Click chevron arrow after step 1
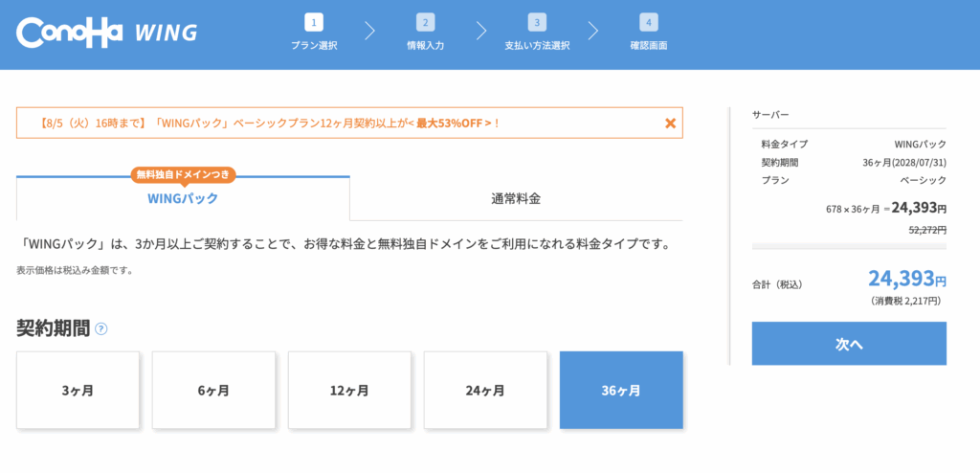Screen dimensions: 980x473 [x=369, y=32]
